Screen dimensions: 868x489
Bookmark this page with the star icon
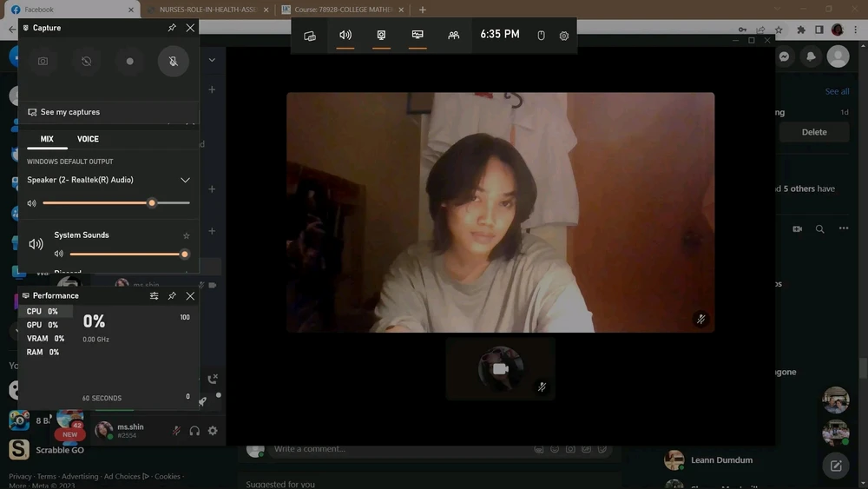[779, 30]
